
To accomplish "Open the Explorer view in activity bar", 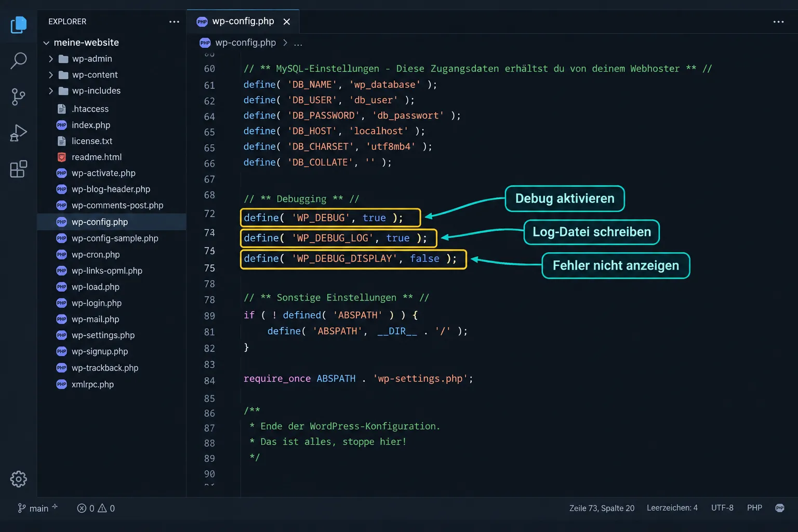I will coord(19,24).
